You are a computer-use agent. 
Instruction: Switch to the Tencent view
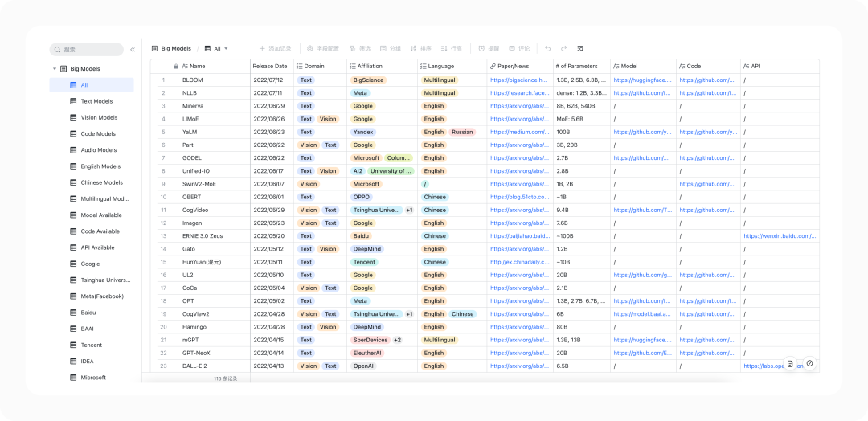click(x=92, y=345)
